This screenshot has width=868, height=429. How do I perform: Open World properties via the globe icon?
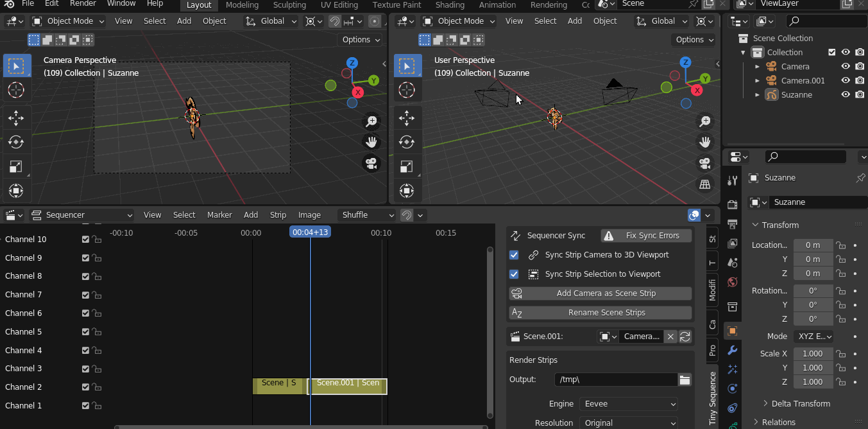click(732, 282)
